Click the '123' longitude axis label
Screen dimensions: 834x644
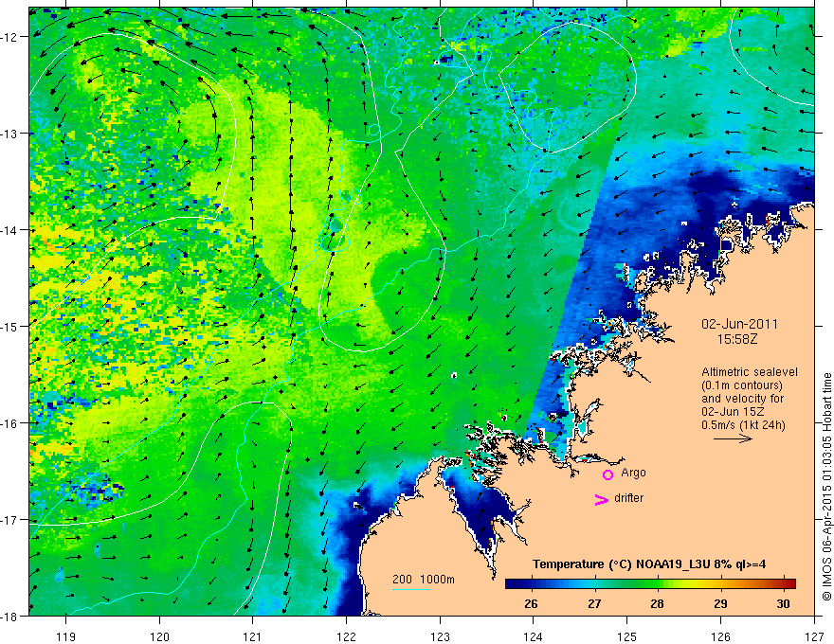click(x=440, y=636)
